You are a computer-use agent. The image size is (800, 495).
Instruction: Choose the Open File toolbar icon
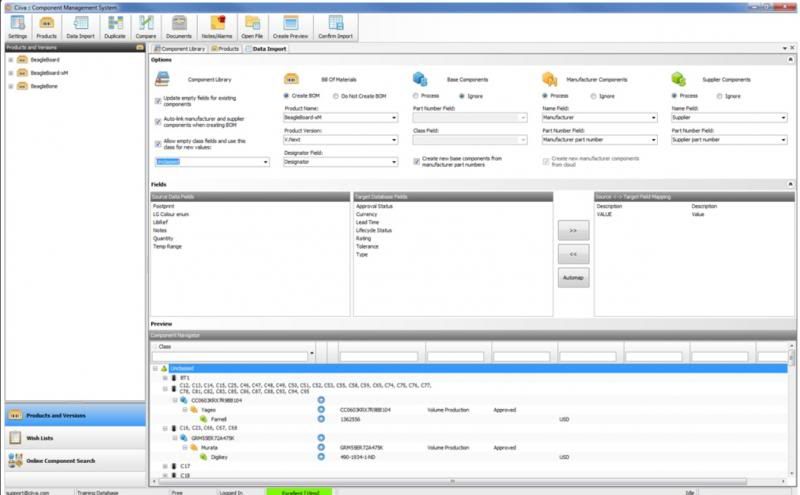tap(252, 23)
